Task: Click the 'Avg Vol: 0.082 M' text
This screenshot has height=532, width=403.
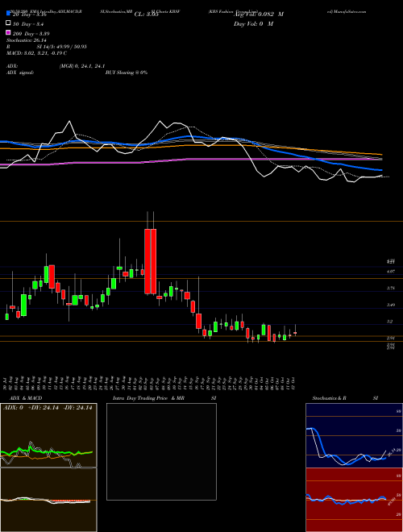Action: click(259, 15)
